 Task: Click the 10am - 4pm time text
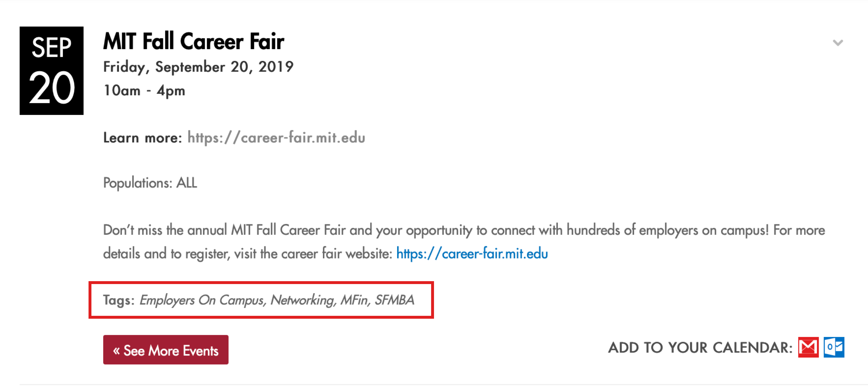(144, 91)
